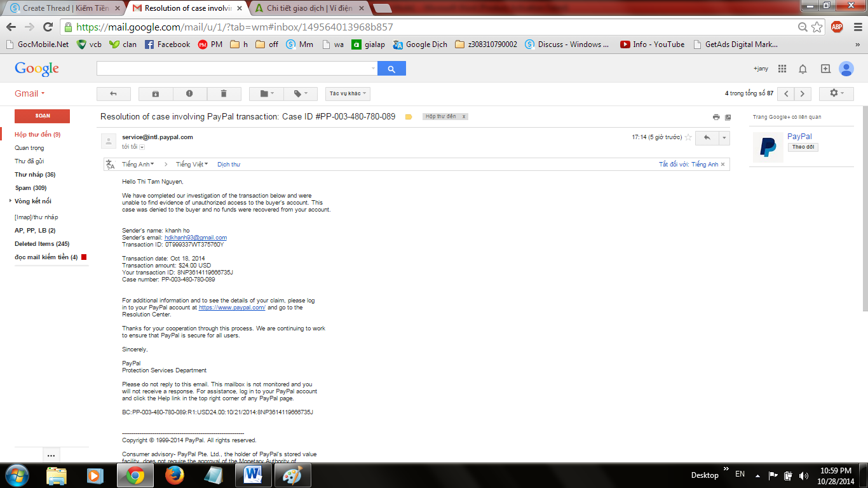This screenshot has width=868, height=488.
Task: Star this PayPal email
Action: coord(688,137)
